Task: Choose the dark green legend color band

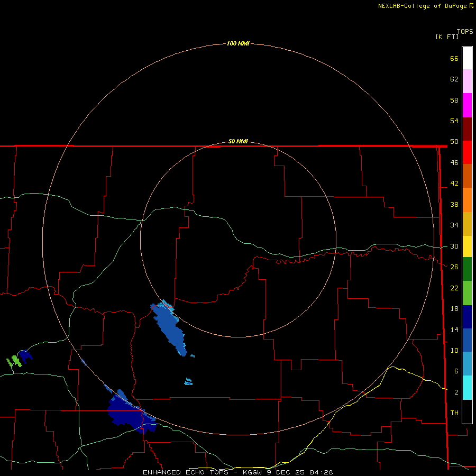Action: pyautogui.click(x=467, y=269)
